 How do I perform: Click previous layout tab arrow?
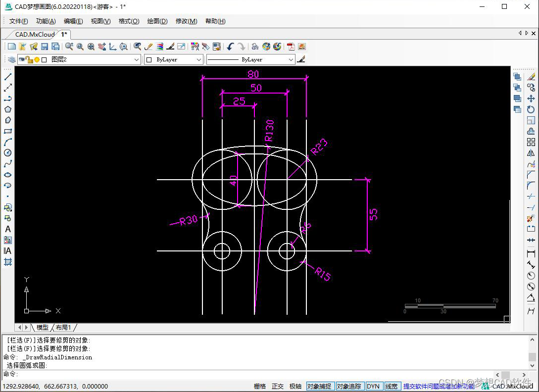(20, 327)
